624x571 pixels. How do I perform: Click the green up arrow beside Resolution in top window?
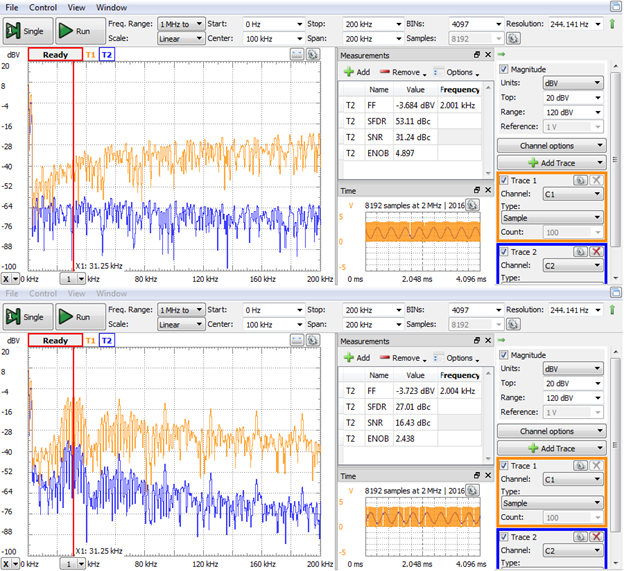point(612,24)
